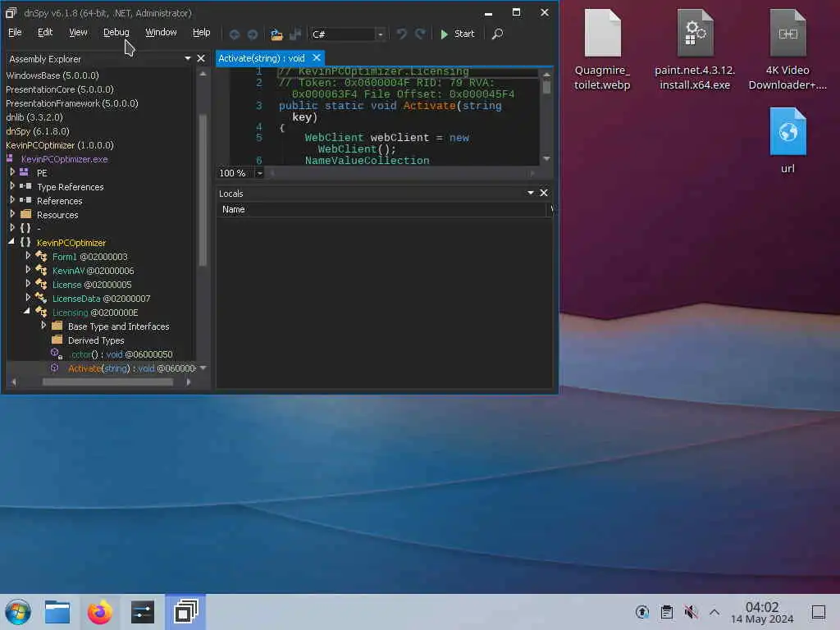Expand the Resources node
The image size is (840, 630).
(12, 214)
